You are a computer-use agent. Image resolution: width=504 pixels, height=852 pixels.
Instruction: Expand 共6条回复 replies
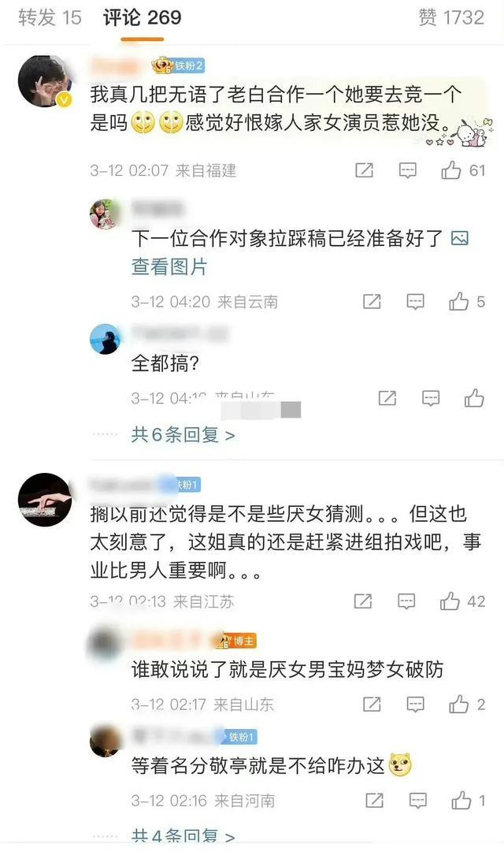[x=183, y=435]
